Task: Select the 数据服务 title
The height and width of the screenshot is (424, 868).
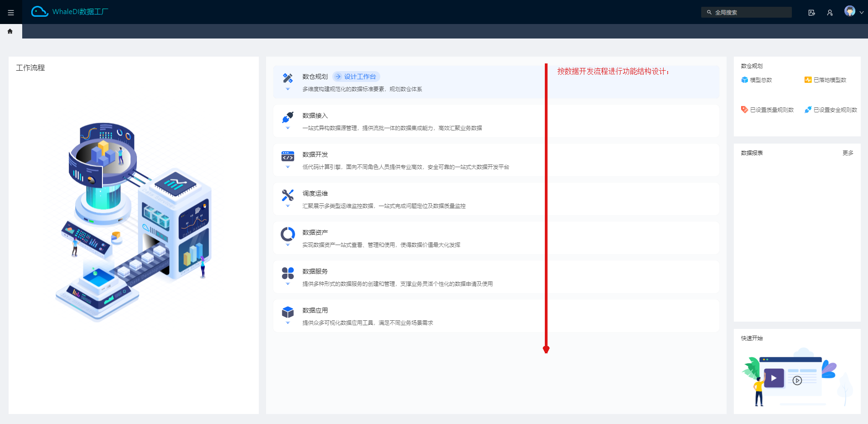Action: pos(315,271)
